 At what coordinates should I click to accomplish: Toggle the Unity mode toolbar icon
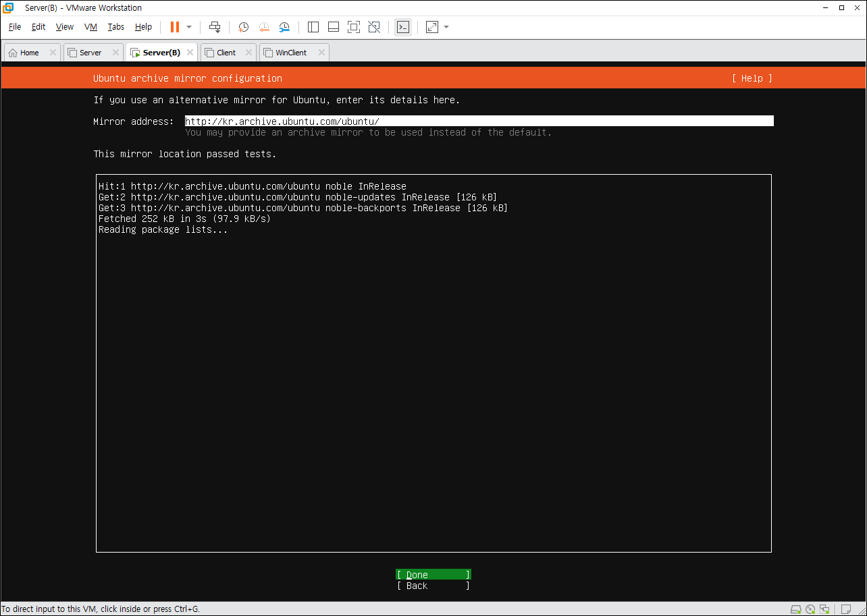374,27
